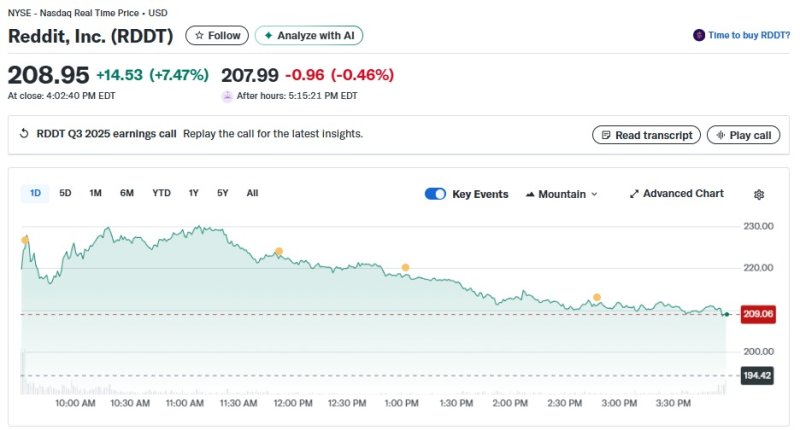Switch to the 5D time range

[x=65, y=193]
